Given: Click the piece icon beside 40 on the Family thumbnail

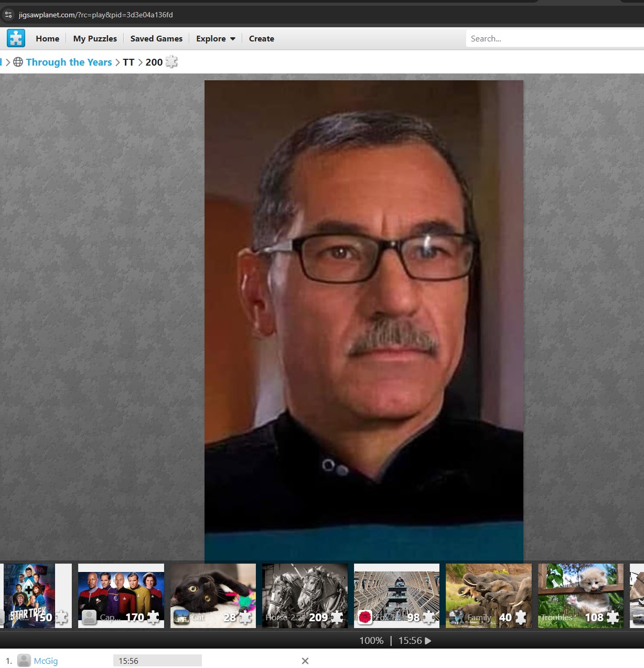Looking at the screenshot, I should [x=520, y=618].
